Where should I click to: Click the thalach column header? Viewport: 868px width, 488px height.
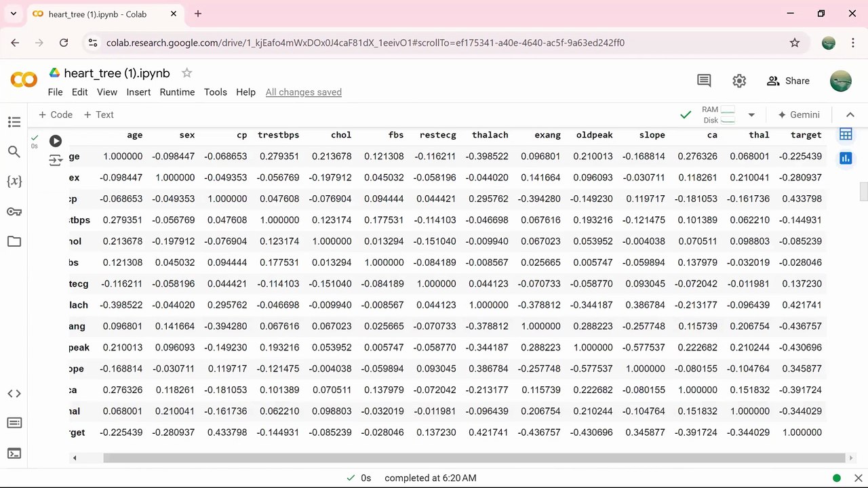pyautogui.click(x=490, y=135)
